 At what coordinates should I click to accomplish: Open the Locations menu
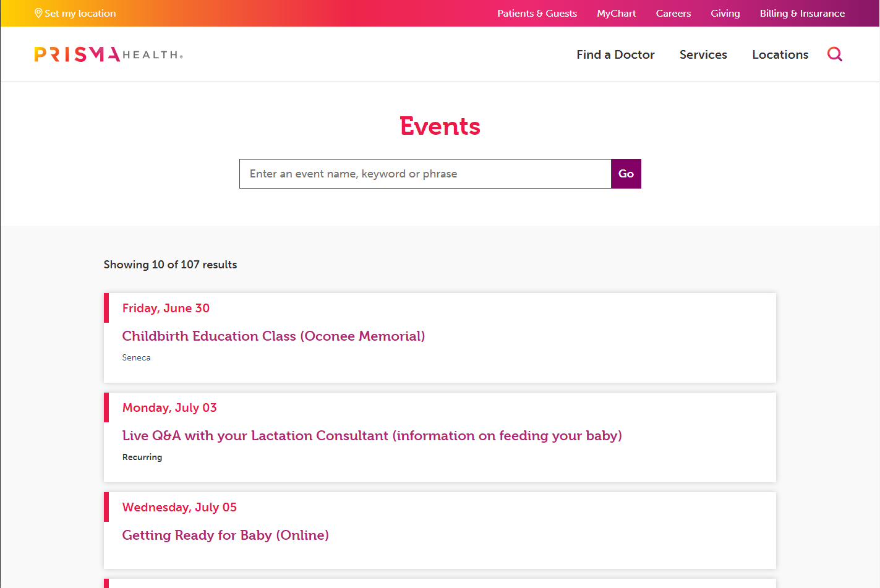[x=780, y=54]
